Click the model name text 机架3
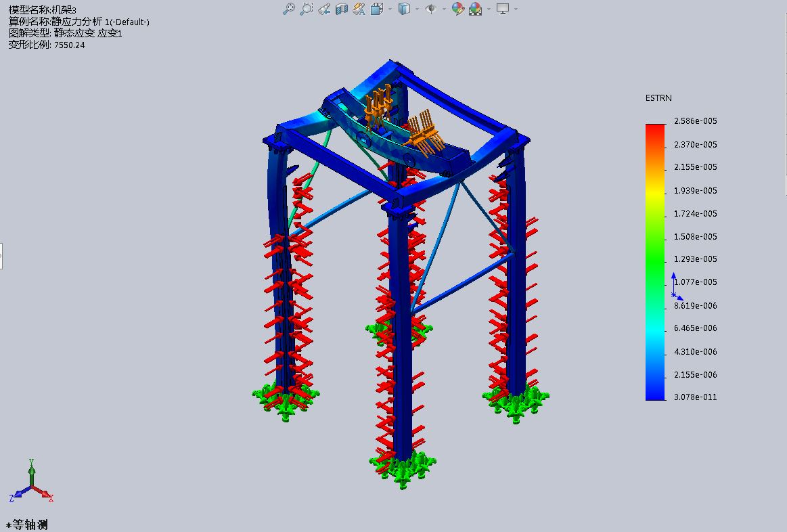Image resolution: width=787 pixels, height=532 pixels. [x=64, y=10]
